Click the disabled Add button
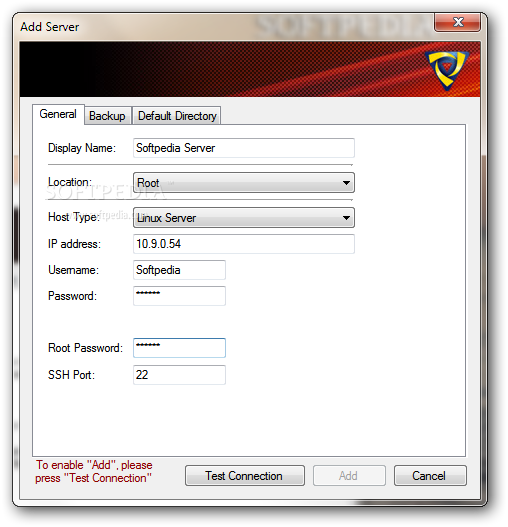 349,476
